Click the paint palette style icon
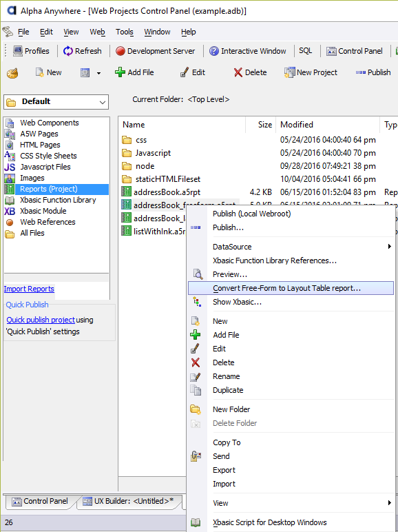Image resolution: width=398 pixels, height=532 pixels. [12, 72]
